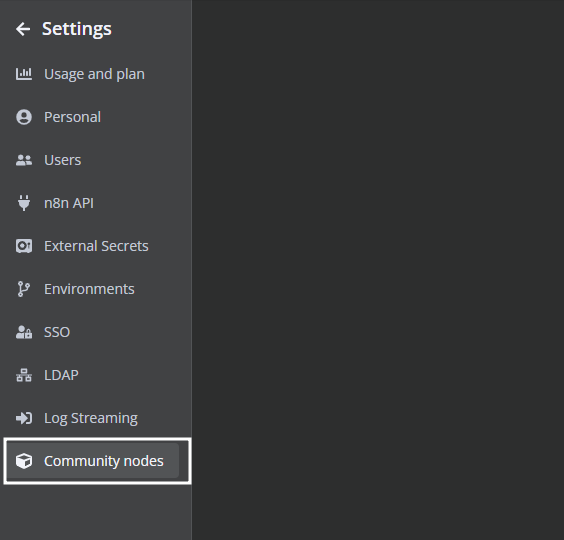Open the Users label in sidebar
The image size is (564, 540).
click(63, 160)
